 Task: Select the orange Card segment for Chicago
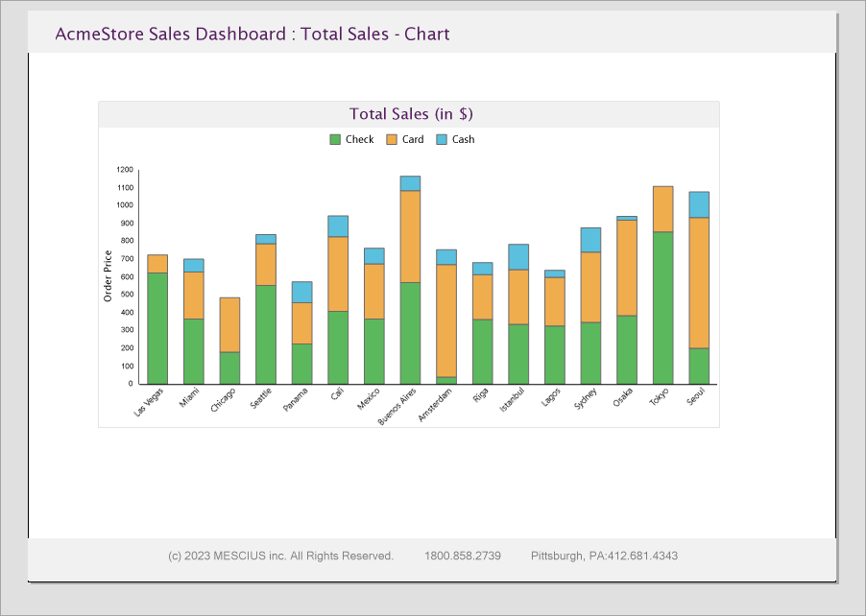click(x=229, y=325)
